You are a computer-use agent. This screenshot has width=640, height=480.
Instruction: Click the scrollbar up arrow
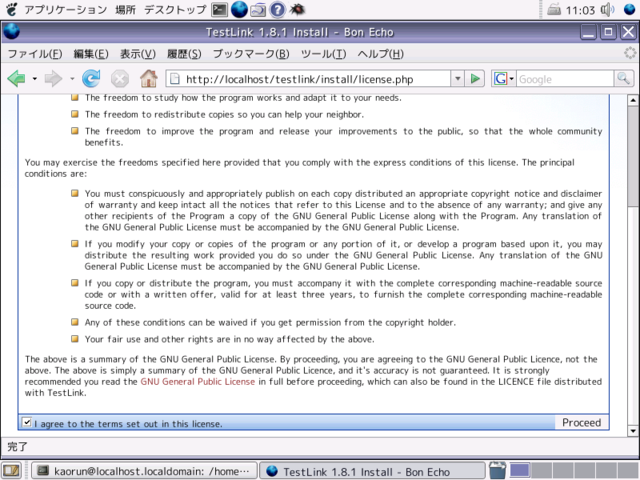(x=633, y=100)
